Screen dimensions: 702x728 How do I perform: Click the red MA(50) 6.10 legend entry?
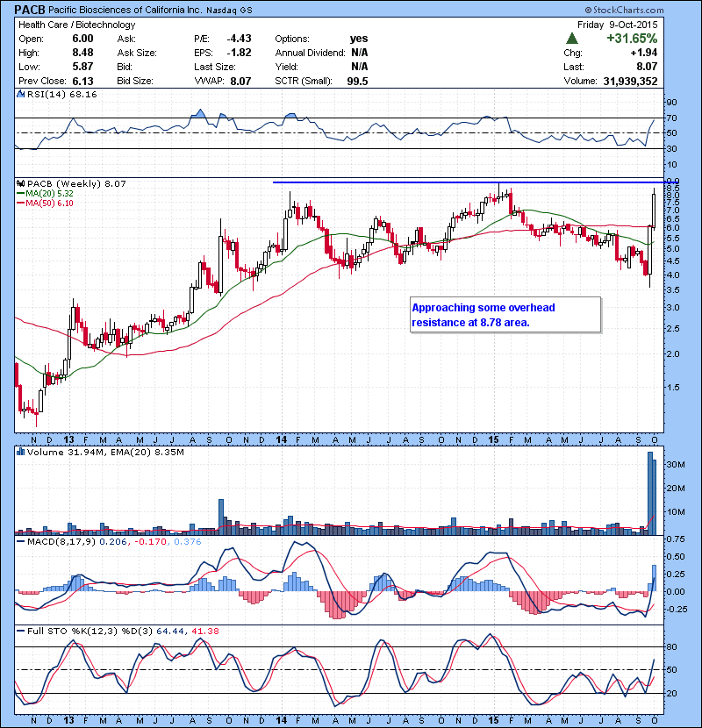[x=45, y=203]
